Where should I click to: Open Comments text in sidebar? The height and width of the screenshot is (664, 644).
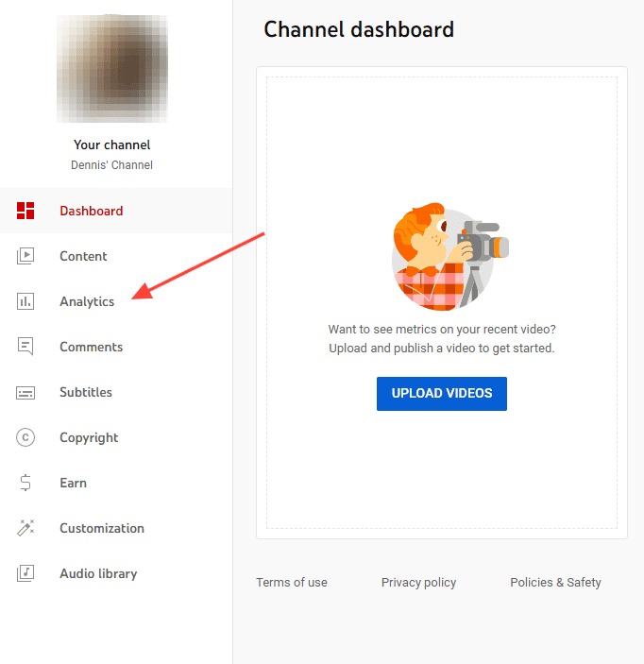(92, 347)
